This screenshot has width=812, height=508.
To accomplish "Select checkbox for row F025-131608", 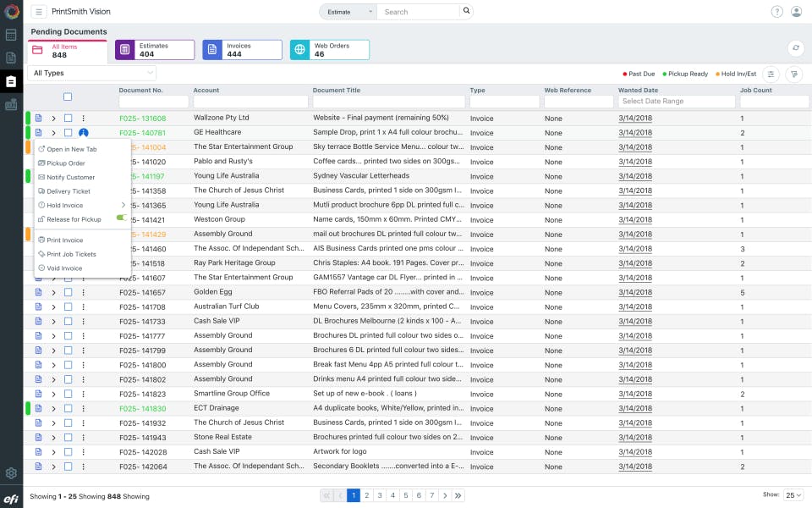I will click(68, 119).
